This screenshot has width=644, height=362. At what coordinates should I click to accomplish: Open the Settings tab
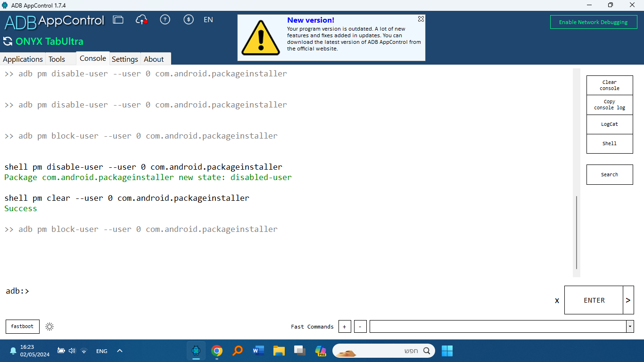click(125, 59)
